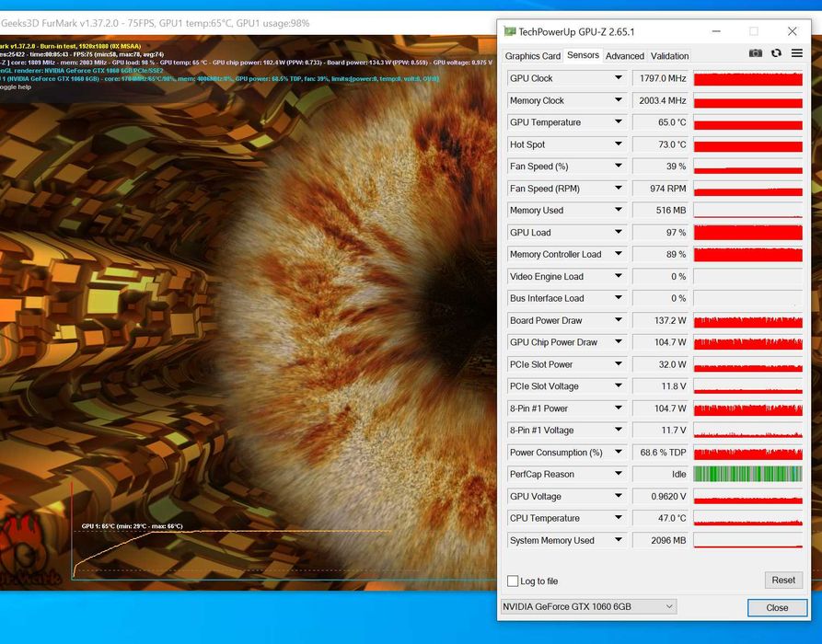Open the Power Consumption (%) dropdown
Screen dimensions: 822x644
(619, 453)
